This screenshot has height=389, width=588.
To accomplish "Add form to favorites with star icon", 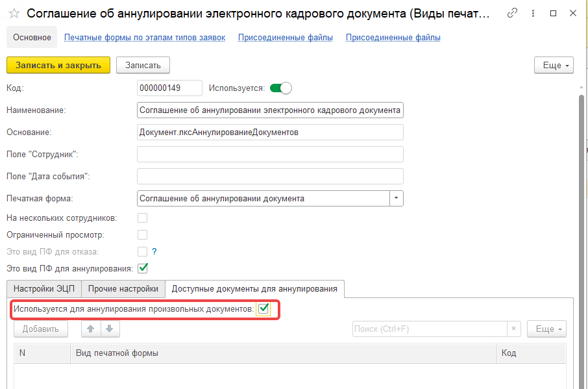I will pyautogui.click(x=14, y=14).
